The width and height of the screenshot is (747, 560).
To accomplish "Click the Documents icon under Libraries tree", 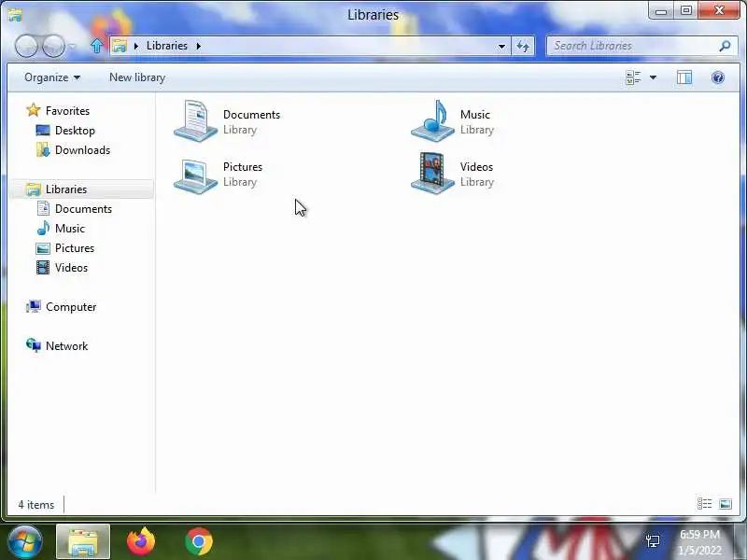I will click(x=43, y=208).
